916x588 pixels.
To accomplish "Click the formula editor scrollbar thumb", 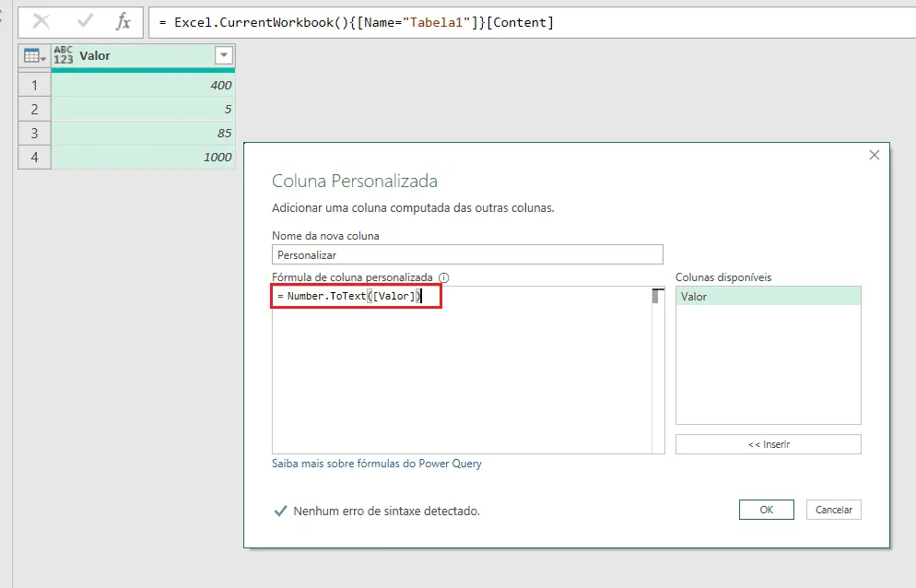I will 655,297.
